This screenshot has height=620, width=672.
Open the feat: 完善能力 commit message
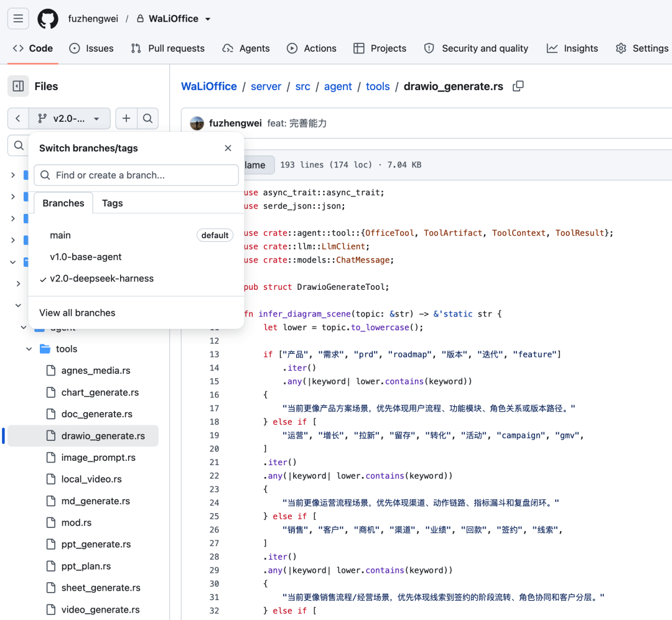297,123
